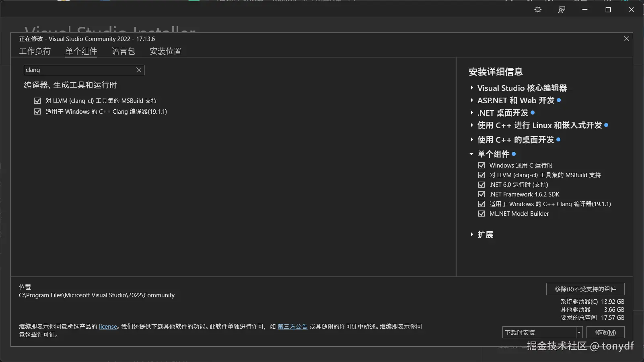Open the 下载时安装 dropdown arrow

[579, 333]
